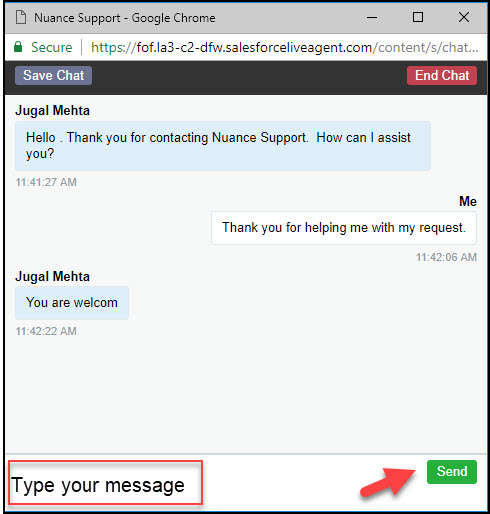Screen dimensions: 490x514
Task: Click the second Jugal Mehta name label
Action: [x=52, y=277]
